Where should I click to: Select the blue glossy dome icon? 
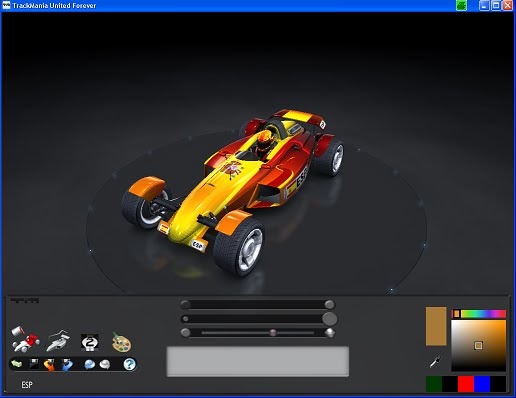click(89, 364)
